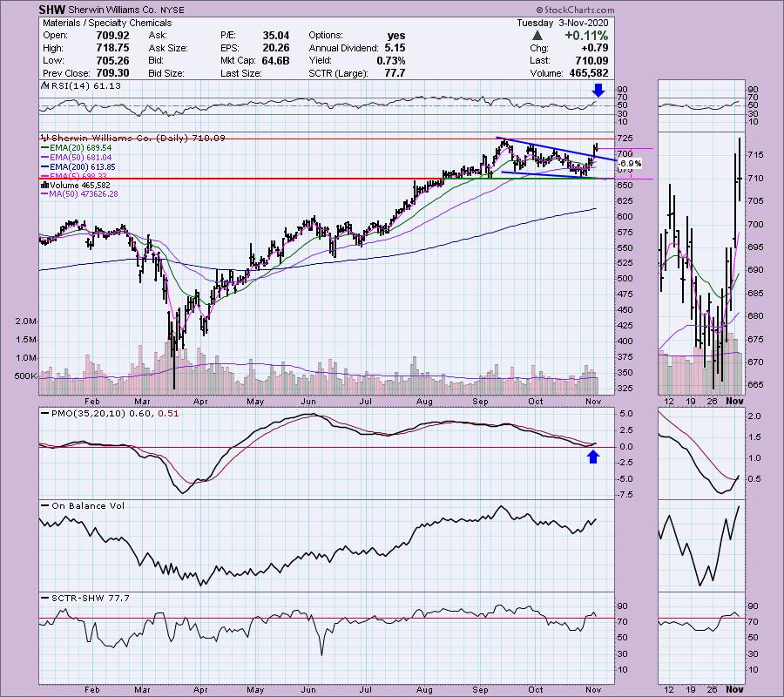Click the 665 label on zoomed price panel
Screen dimensions: 784x697
(756, 385)
